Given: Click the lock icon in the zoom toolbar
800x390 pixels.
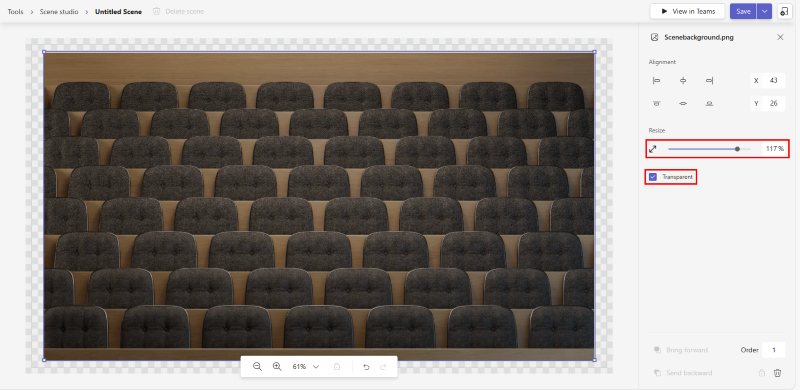Looking at the screenshot, I should pyautogui.click(x=337, y=367).
